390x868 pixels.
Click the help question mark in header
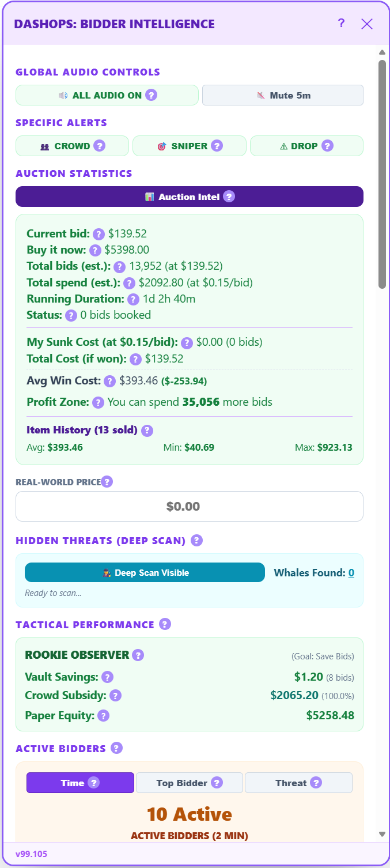click(x=341, y=23)
